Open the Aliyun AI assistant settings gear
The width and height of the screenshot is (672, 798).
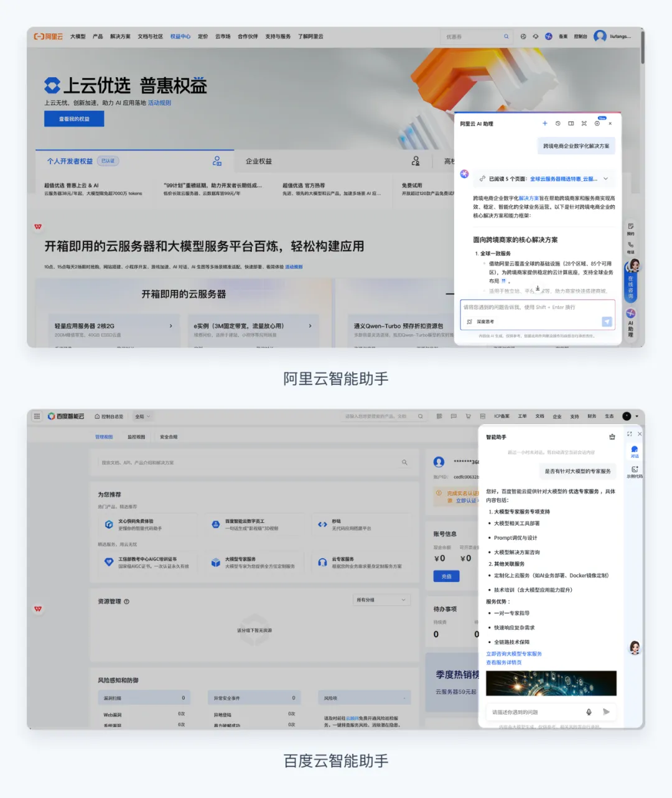[597, 123]
